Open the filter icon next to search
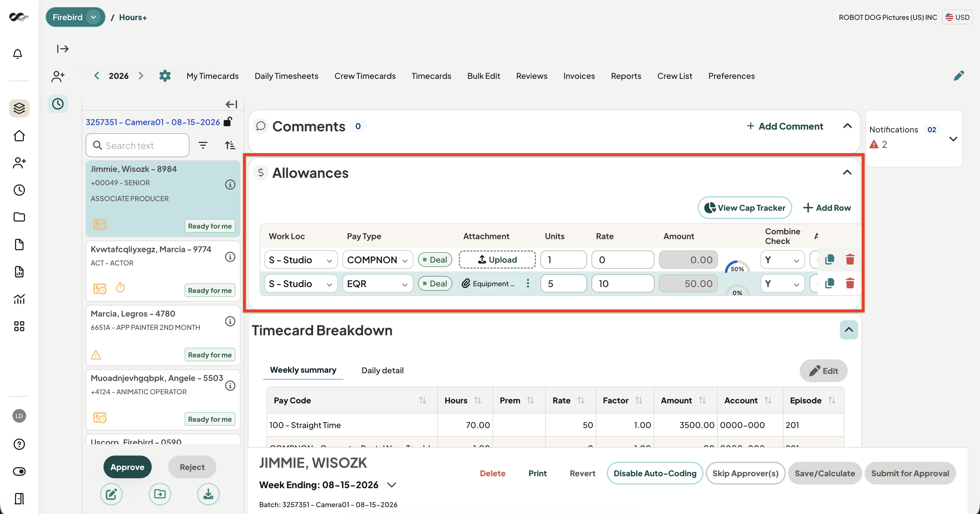Screen dimensions: 980x514 coord(203,145)
